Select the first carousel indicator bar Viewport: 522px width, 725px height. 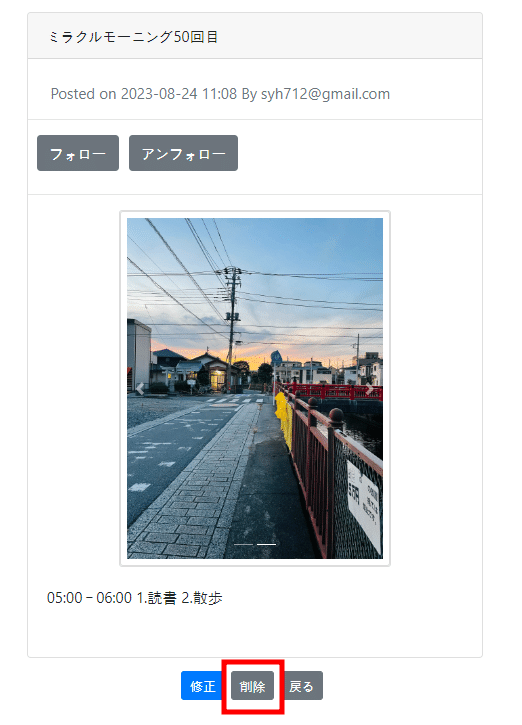(243, 544)
